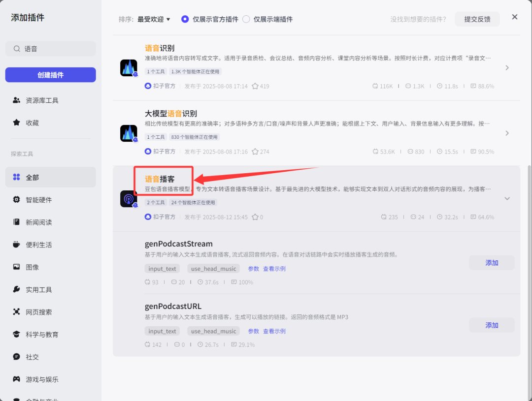This screenshot has height=401, width=532.
Task: Click the 提交反馈 button
Action: (477, 19)
